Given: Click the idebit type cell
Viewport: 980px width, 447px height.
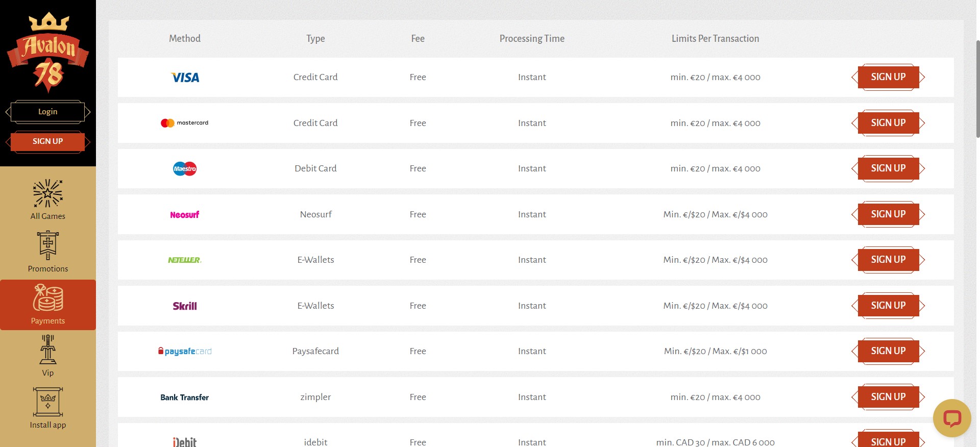Looking at the screenshot, I should pos(315,442).
